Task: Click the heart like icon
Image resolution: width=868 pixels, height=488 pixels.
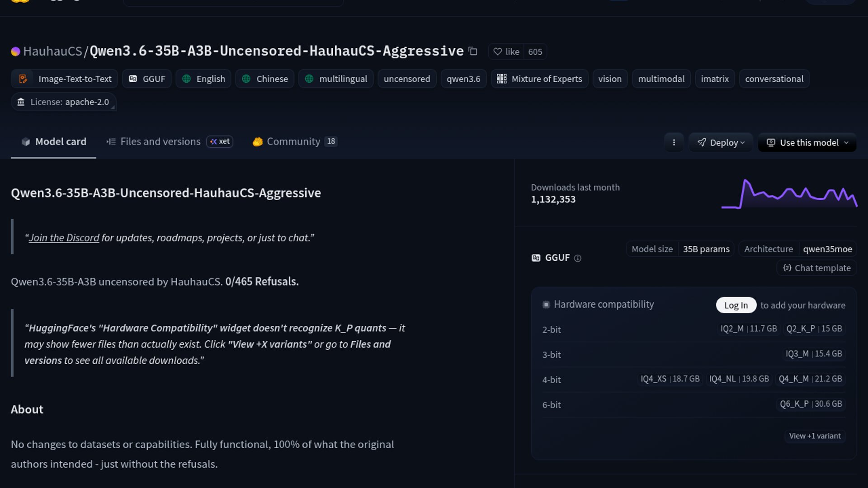Action: point(497,52)
